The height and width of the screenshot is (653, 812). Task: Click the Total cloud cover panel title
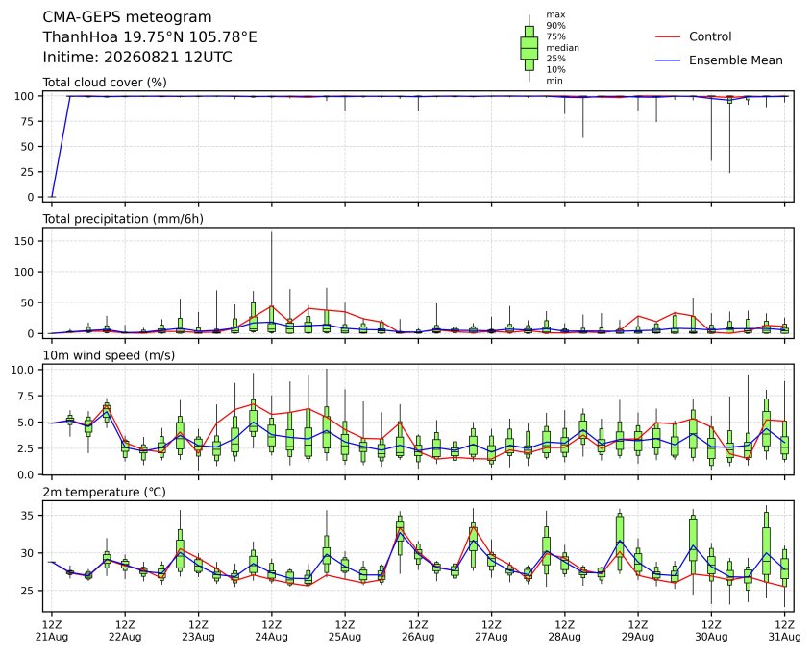pos(105,83)
